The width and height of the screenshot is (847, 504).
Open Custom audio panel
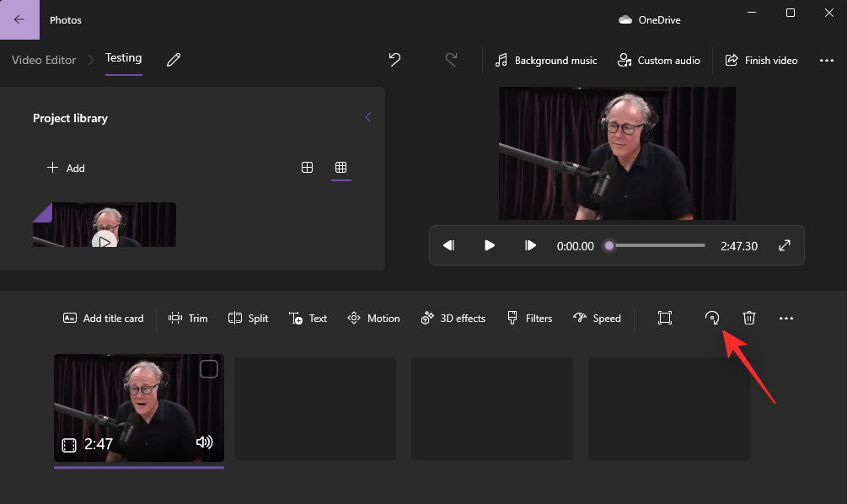click(658, 60)
